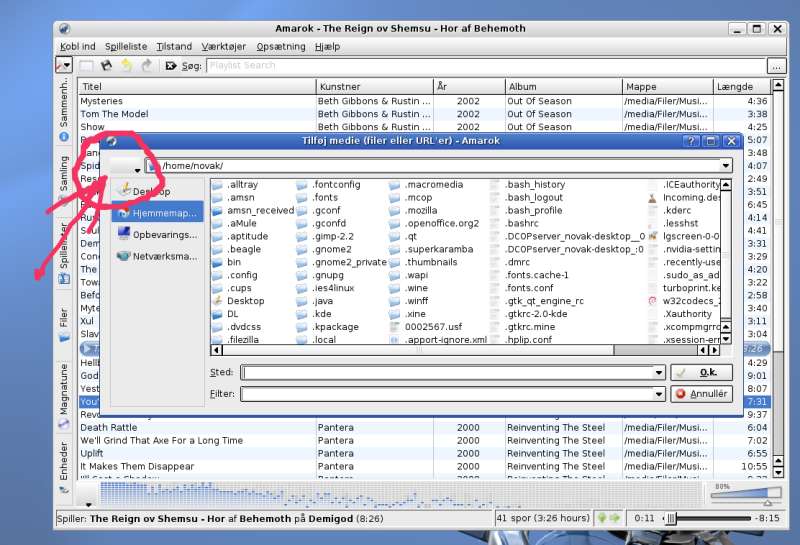Click the save playlist icon
The height and width of the screenshot is (545, 800).
point(106,66)
